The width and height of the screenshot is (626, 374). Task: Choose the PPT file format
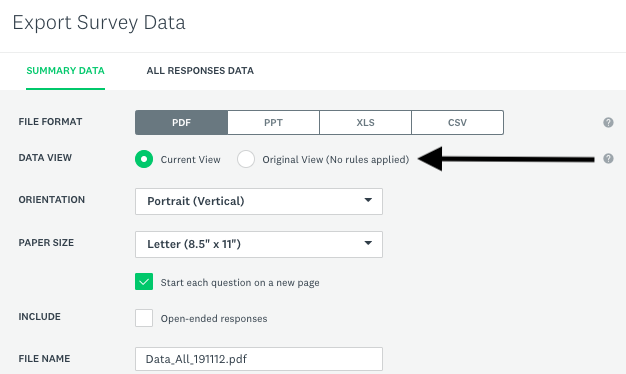[273, 123]
